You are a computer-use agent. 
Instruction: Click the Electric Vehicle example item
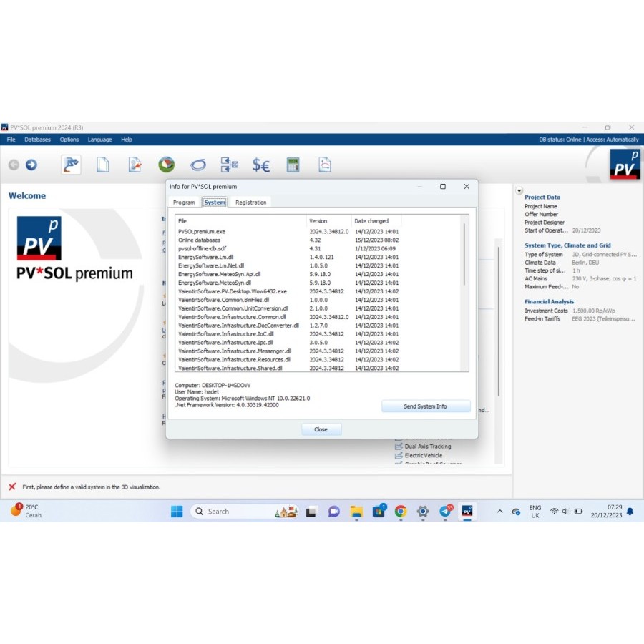click(x=424, y=456)
